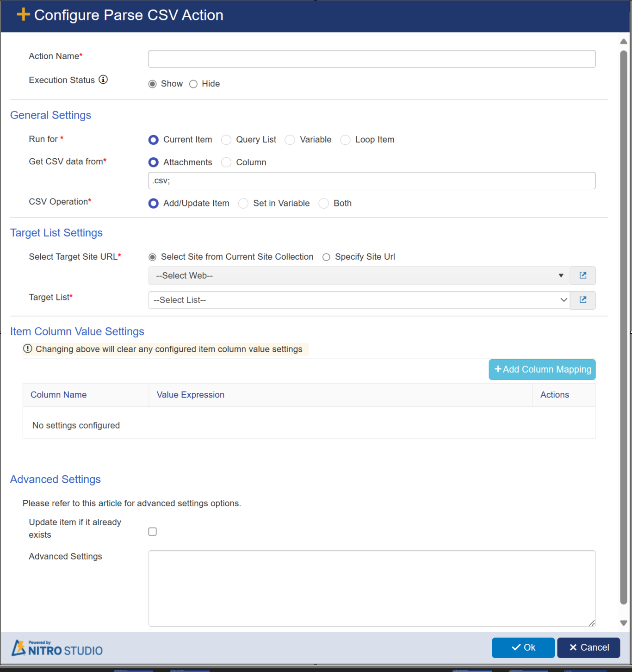Open the Select Web dropdown
The height and width of the screenshot is (672, 632).
coord(359,275)
